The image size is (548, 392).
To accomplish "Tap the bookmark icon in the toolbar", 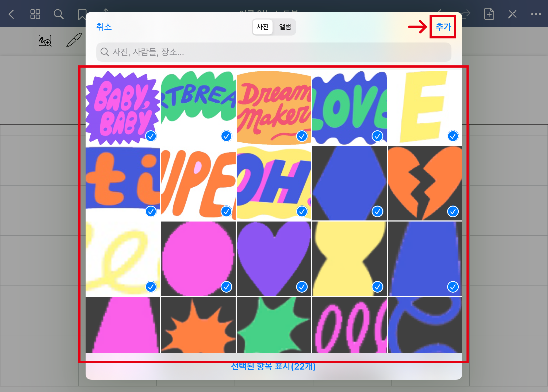I will (82, 14).
